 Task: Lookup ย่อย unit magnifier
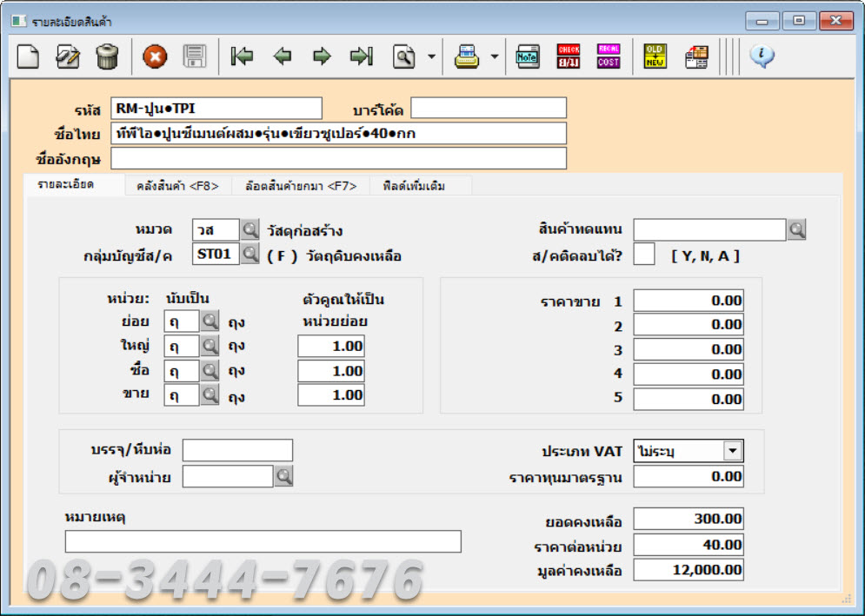[210, 321]
